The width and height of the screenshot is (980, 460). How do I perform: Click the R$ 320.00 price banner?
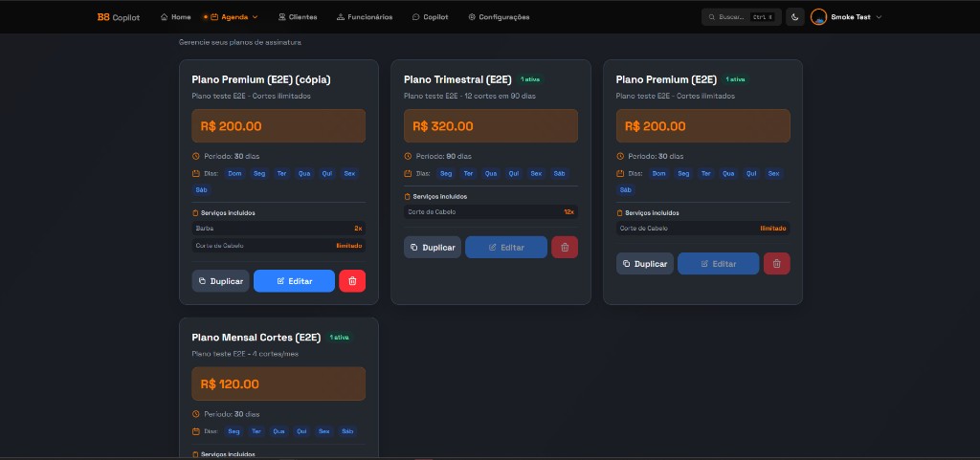coord(491,126)
